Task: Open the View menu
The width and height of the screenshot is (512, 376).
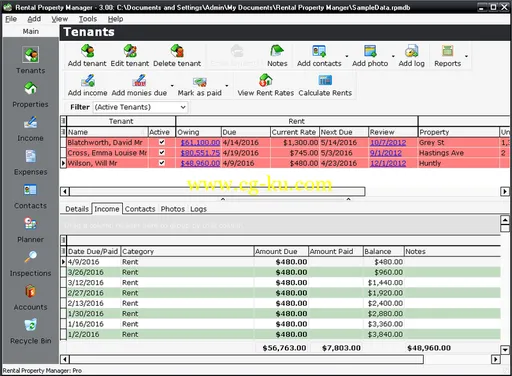Action: click(60, 19)
